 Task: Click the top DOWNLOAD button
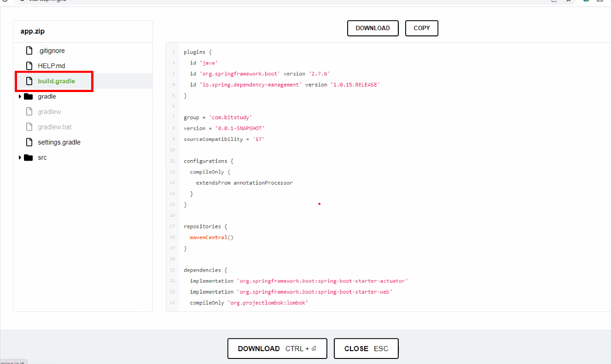click(x=372, y=28)
